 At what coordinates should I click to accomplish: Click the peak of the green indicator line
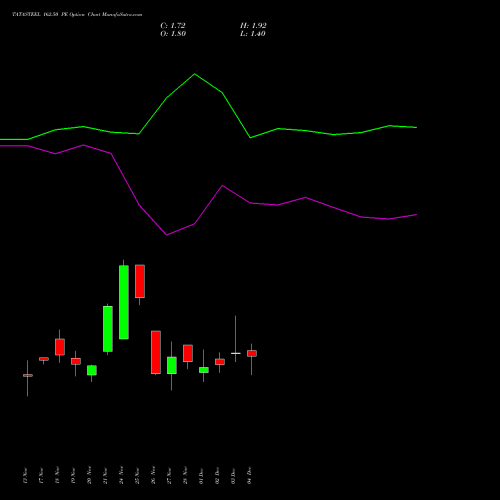[195, 74]
